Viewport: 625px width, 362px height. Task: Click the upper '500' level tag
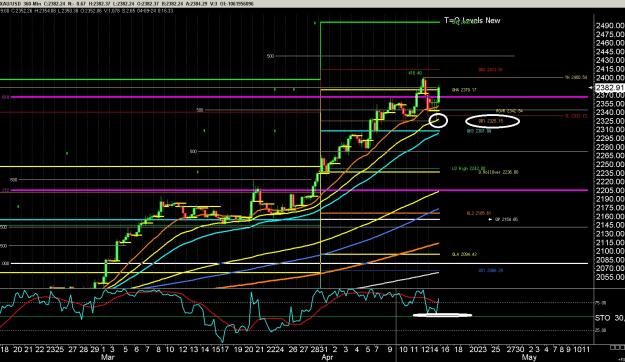pos(271,56)
